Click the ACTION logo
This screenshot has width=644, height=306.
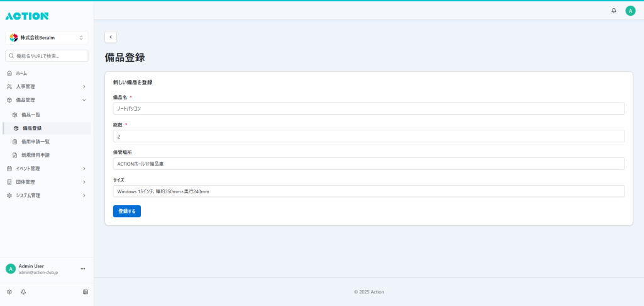(26, 16)
